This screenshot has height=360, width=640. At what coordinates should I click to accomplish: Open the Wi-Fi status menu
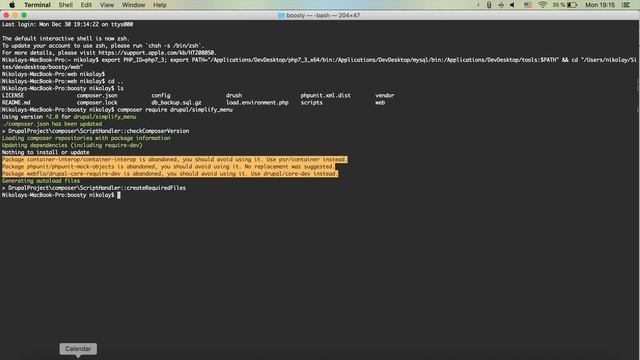542,5
